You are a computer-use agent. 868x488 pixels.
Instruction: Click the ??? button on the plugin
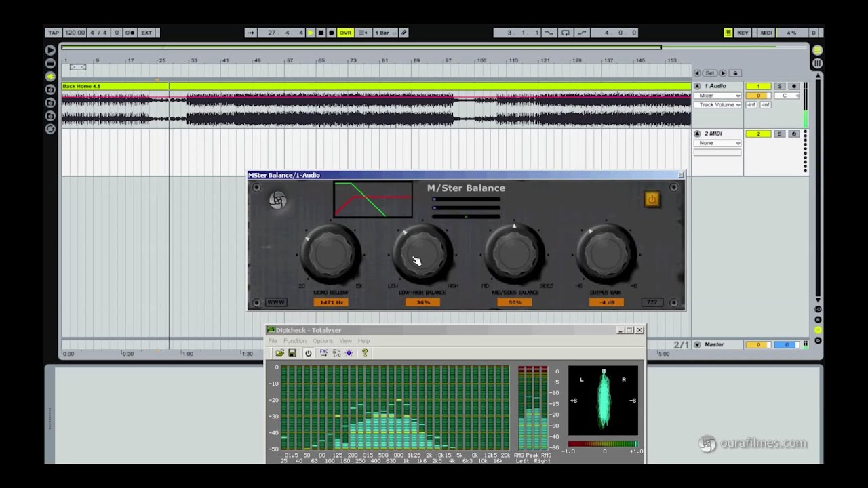coord(652,302)
